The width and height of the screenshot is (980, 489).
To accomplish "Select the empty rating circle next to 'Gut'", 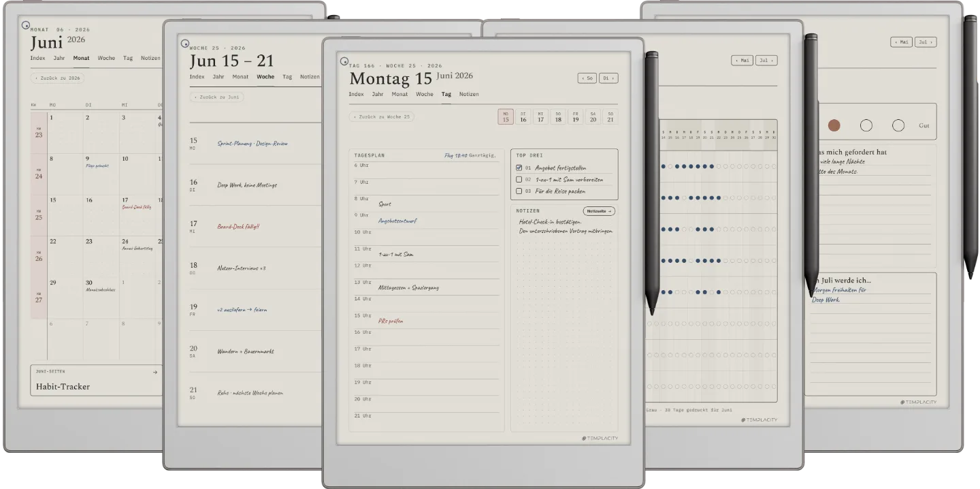I will point(898,125).
